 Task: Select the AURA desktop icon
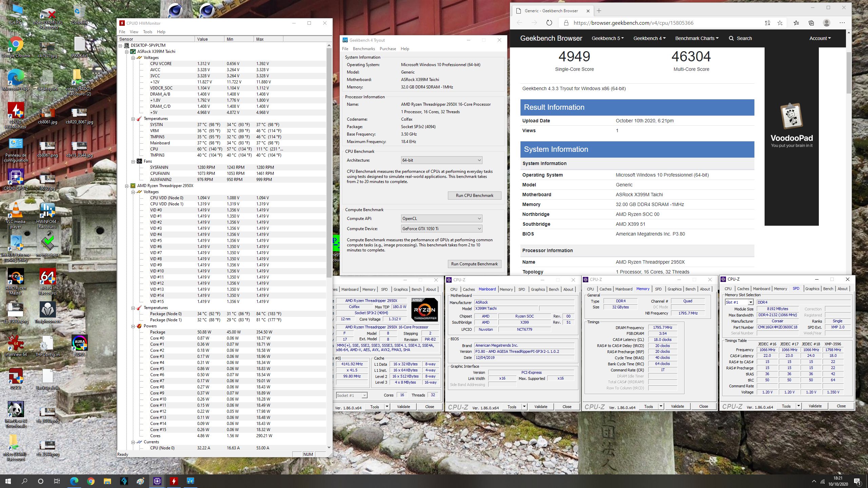point(79,346)
